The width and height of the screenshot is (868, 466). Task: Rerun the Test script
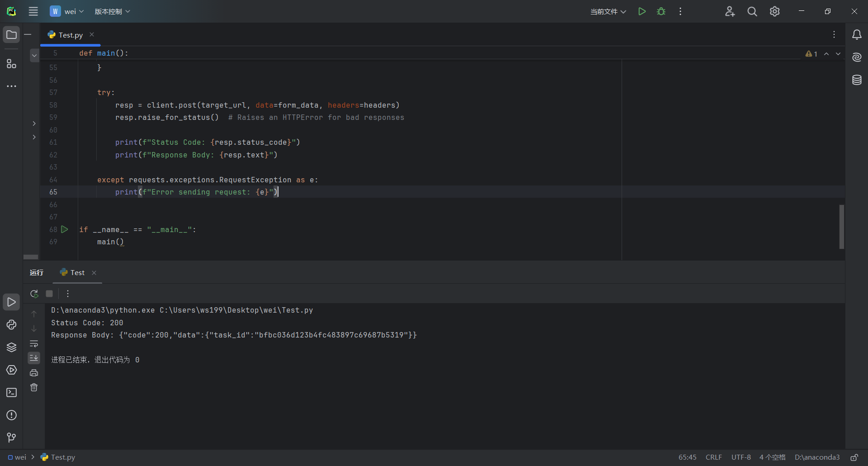(34, 294)
